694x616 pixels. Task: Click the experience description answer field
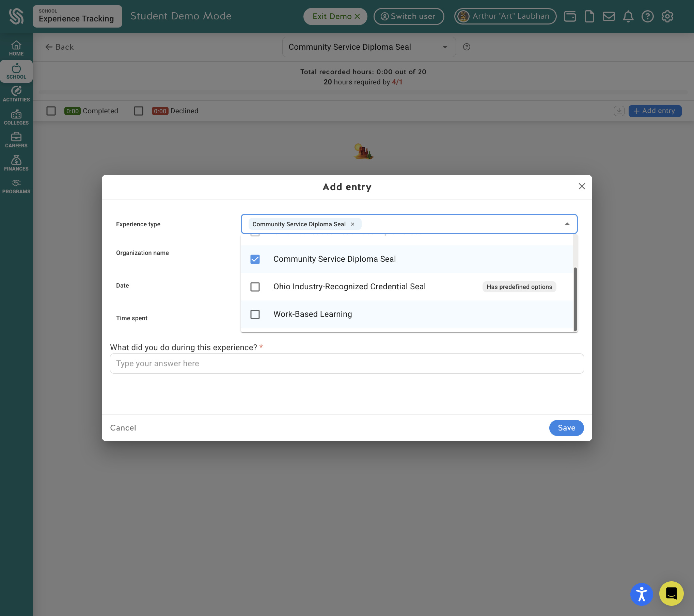347,363
